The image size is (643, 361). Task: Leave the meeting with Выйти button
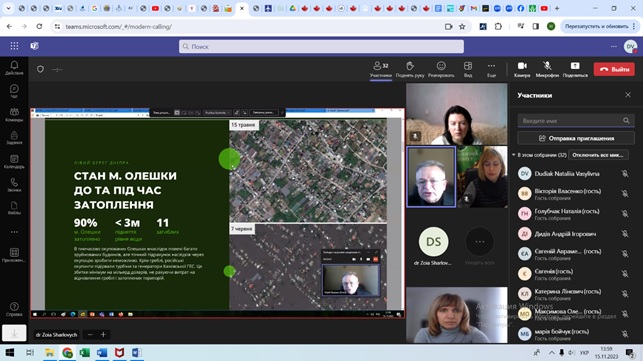(614, 69)
